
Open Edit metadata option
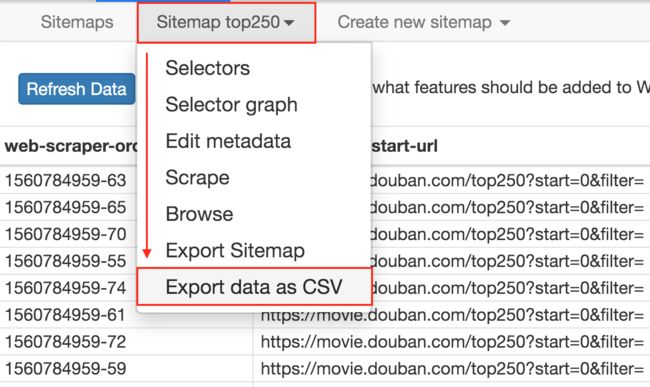click(228, 141)
